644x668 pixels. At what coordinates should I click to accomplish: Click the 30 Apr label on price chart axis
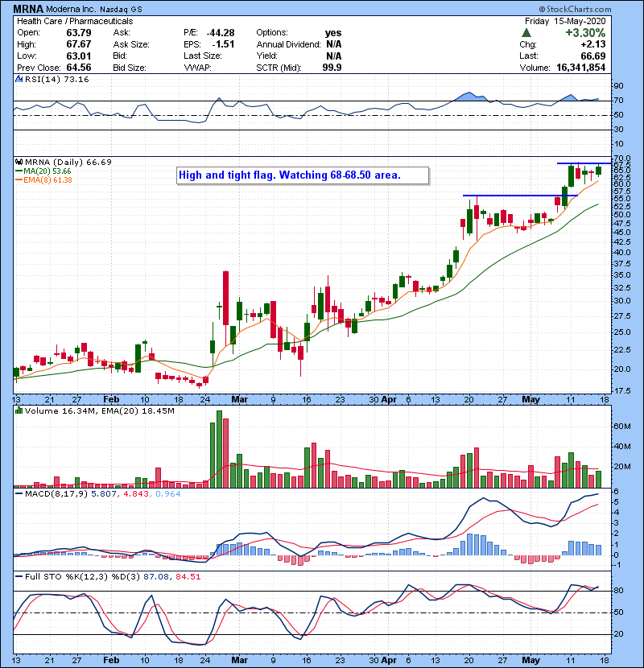coord(382,400)
